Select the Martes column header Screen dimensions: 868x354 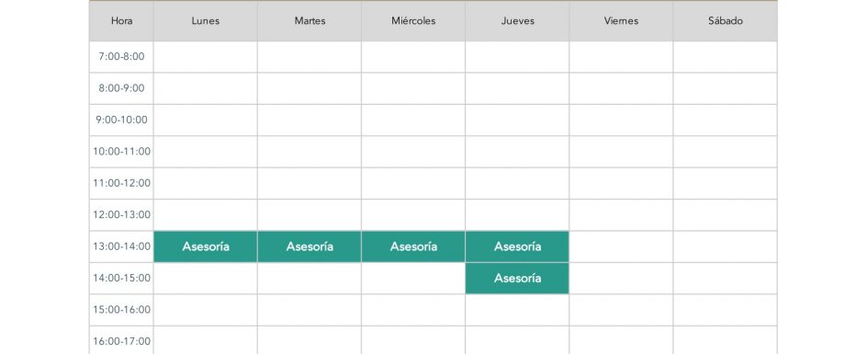click(310, 21)
